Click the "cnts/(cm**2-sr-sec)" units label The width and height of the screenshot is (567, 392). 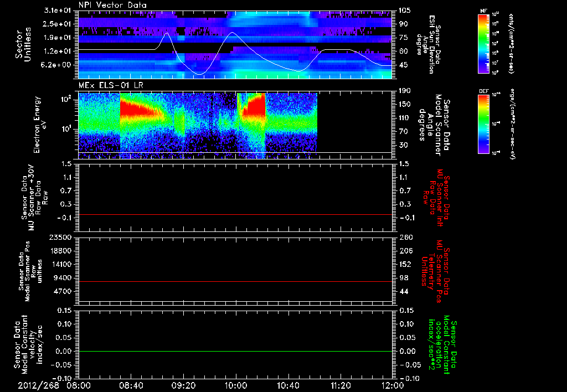511,43
